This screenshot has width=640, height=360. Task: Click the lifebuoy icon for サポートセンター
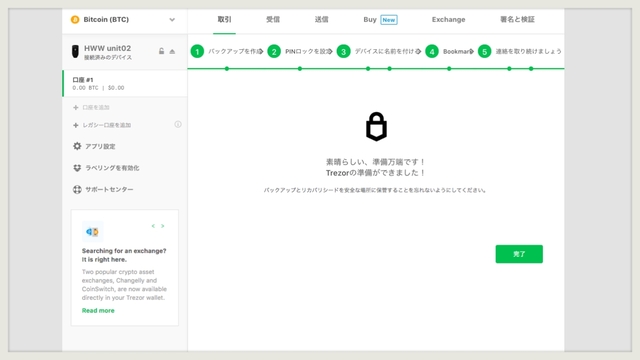77,189
